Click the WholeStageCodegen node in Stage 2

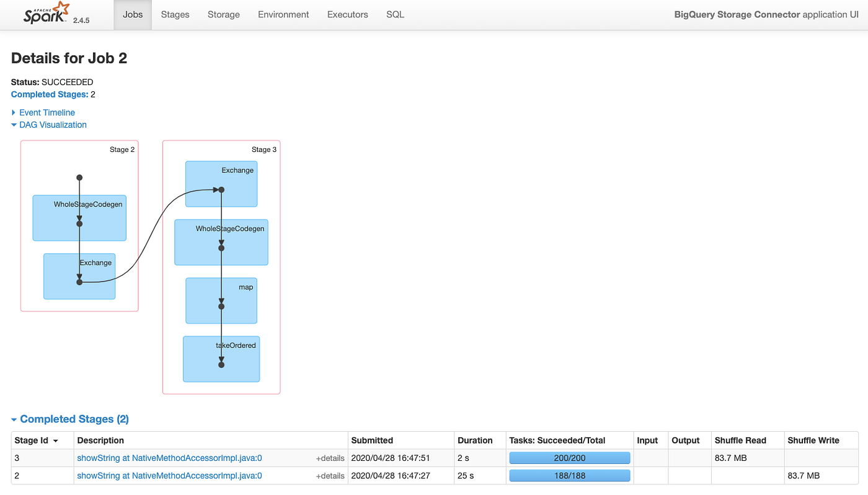[x=79, y=218]
